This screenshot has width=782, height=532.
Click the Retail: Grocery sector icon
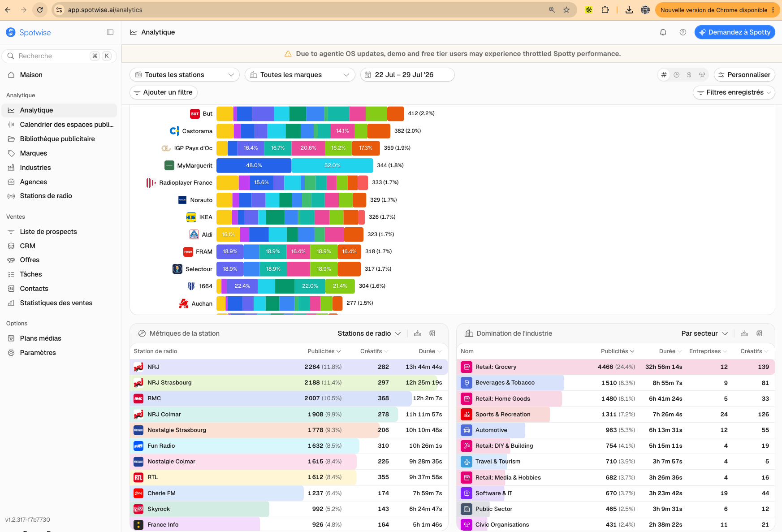pyautogui.click(x=467, y=367)
